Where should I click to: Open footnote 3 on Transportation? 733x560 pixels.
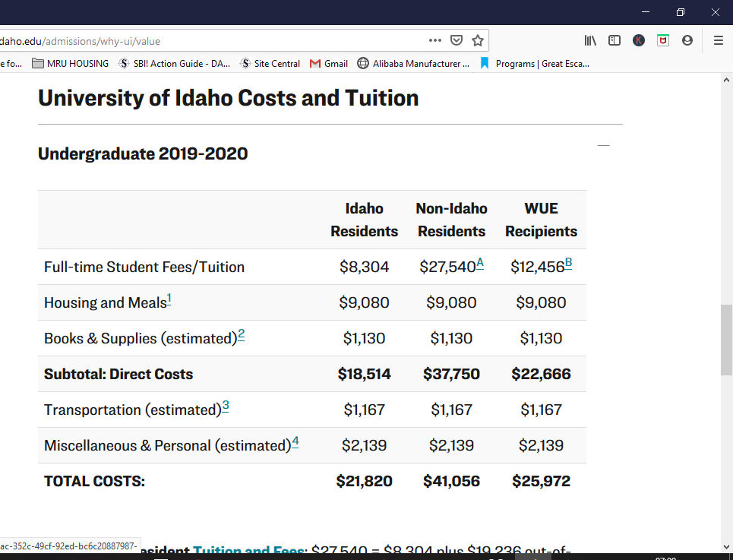coord(226,407)
